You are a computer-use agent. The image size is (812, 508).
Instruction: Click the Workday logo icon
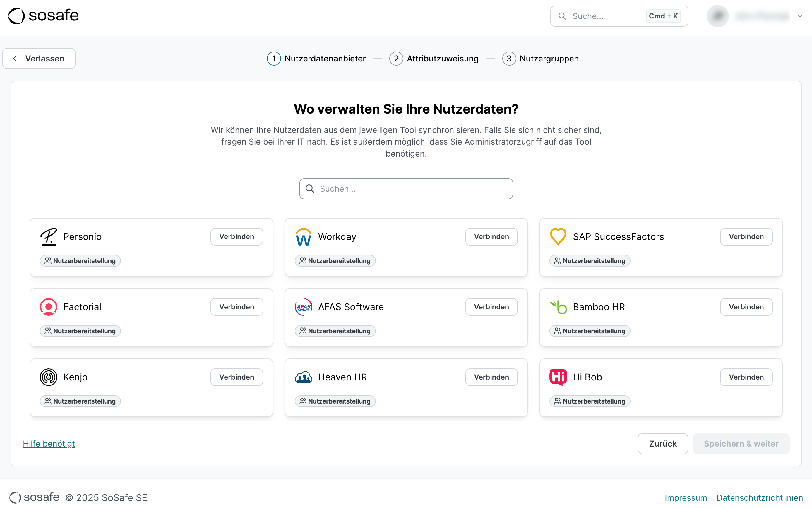coord(303,236)
